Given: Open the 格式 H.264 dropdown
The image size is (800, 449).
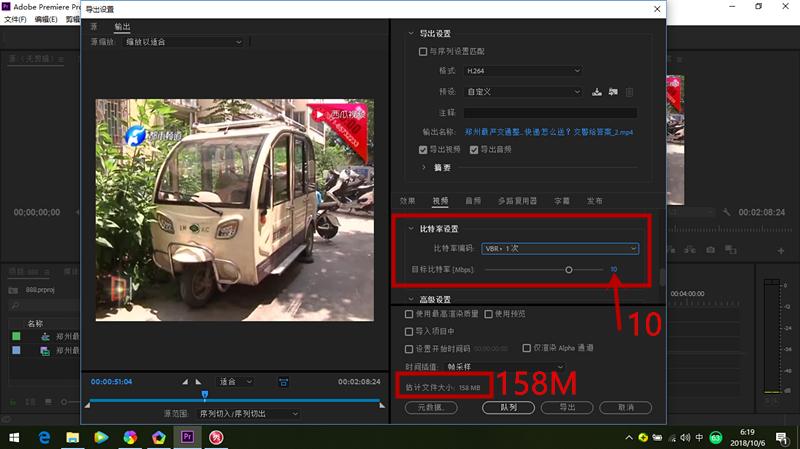Looking at the screenshot, I should pyautogui.click(x=523, y=70).
